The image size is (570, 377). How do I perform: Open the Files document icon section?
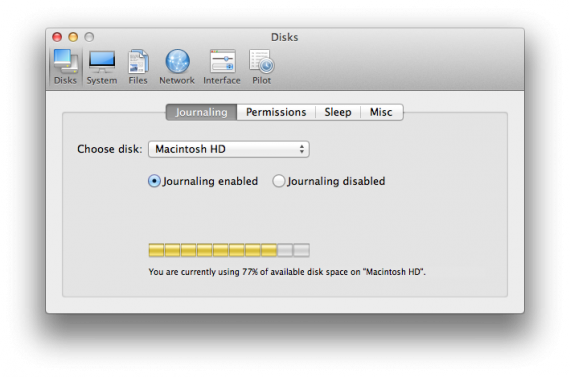coord(138,67)
